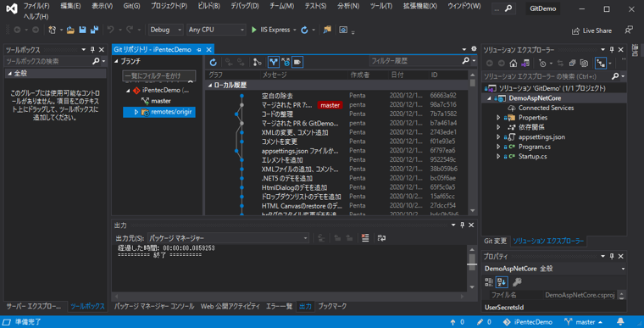
Task: Click the Solution Explorer home icon
Action: [513, 64]
